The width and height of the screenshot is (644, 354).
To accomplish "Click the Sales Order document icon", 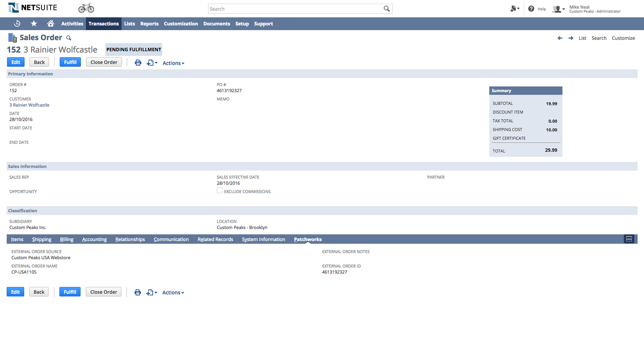I will (12, 38).
